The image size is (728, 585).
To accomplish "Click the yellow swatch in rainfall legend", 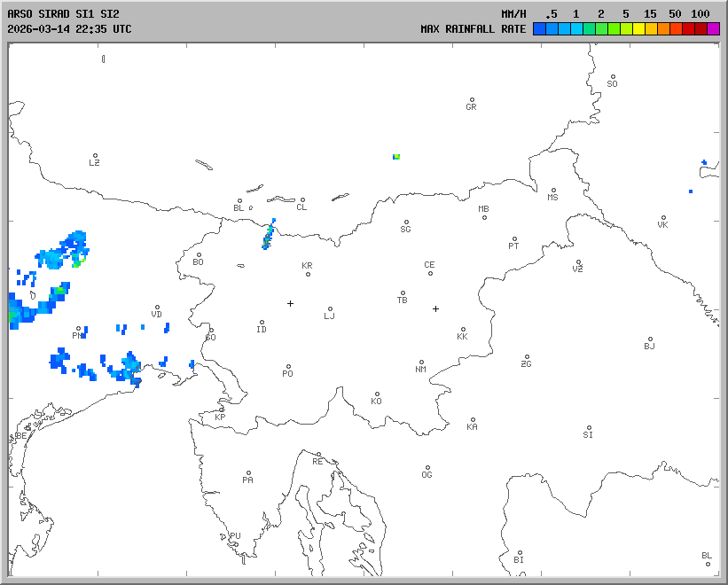I will tap(638, 28).
